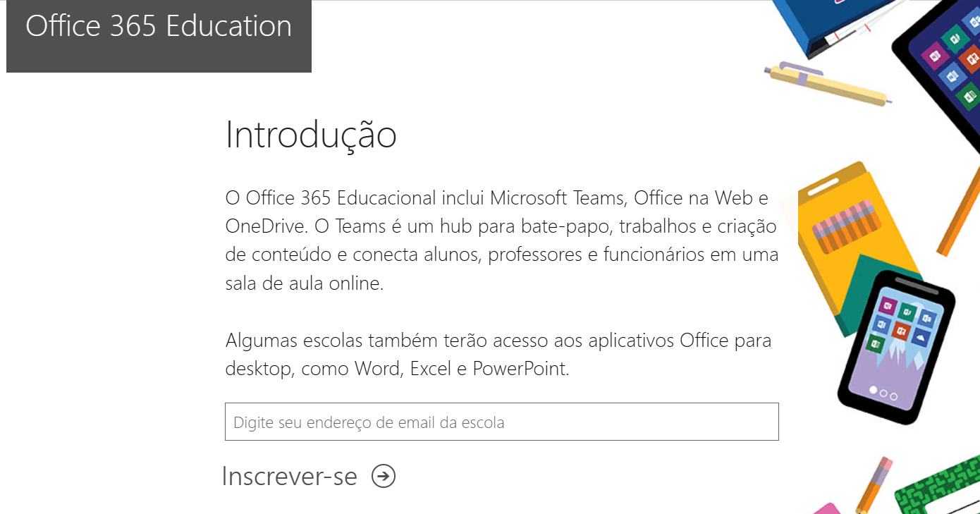Click the Introdução heading
Viewport: 980px width, 514px height.
coord(310,135)
